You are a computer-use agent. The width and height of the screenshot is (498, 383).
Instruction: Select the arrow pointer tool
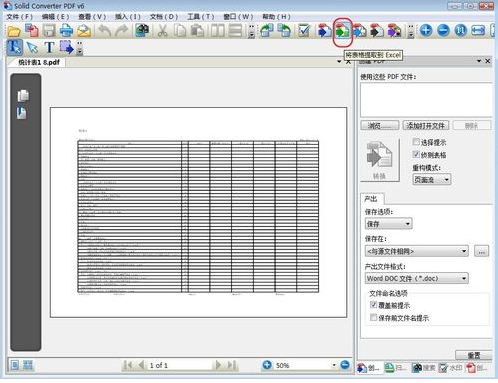[x=32, y=48]
